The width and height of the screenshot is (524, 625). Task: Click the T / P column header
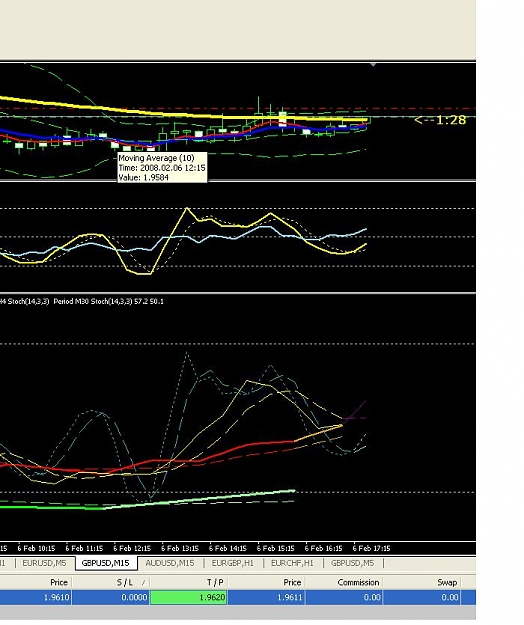188,582
